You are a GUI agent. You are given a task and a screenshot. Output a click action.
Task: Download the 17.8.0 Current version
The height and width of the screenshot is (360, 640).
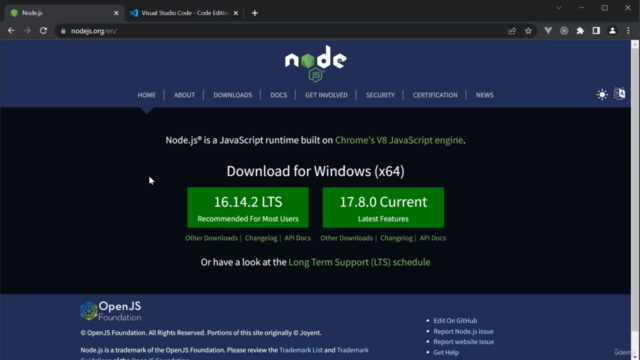tap(383, 207)
